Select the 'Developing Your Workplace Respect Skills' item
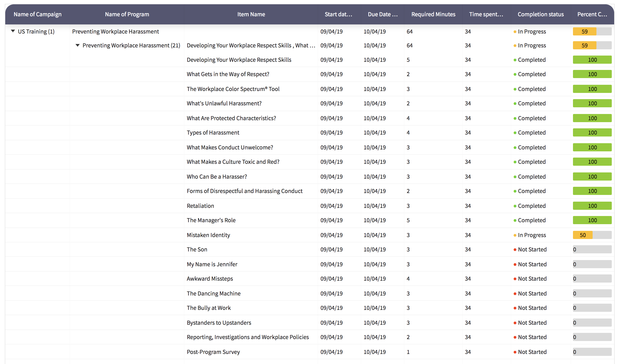The width and height of the screenshot is (618, 364). pos(239,60)
